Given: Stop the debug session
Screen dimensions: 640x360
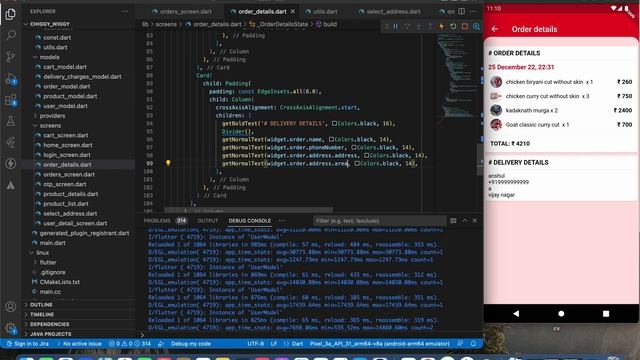Looking at the screenshot, I should (x=464, y=27).
